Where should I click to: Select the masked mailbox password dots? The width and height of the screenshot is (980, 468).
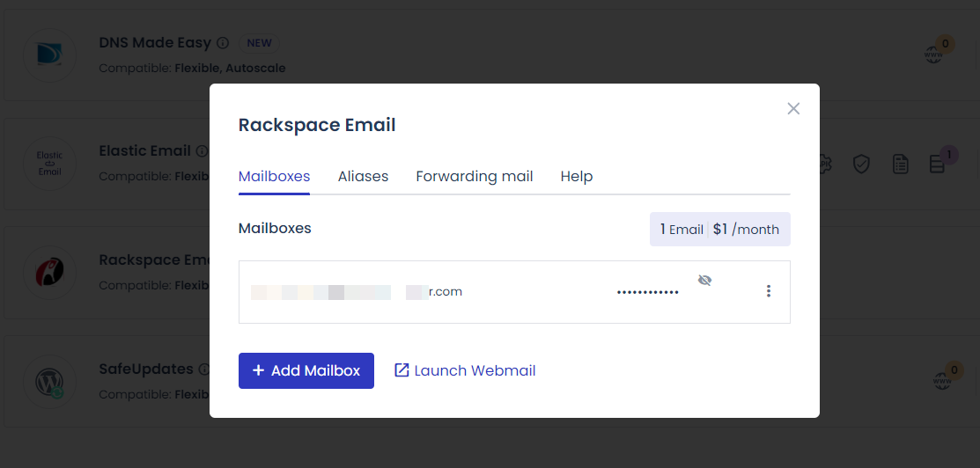pos(647,292)
